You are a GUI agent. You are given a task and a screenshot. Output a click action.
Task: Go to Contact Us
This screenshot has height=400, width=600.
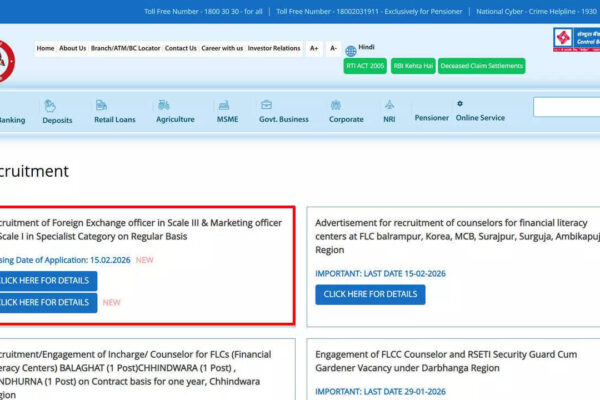click(181, 48)
